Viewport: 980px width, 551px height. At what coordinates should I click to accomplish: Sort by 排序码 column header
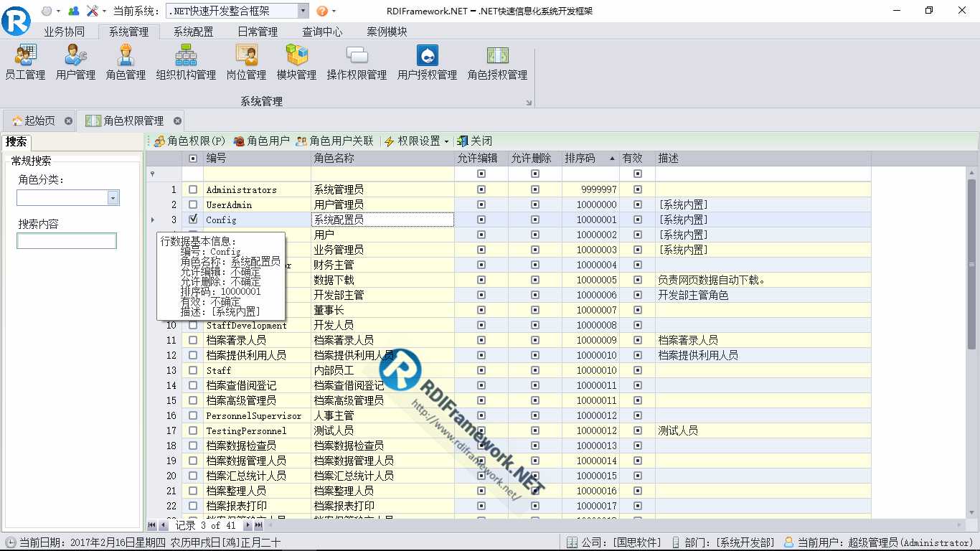(x=590, y=159)
